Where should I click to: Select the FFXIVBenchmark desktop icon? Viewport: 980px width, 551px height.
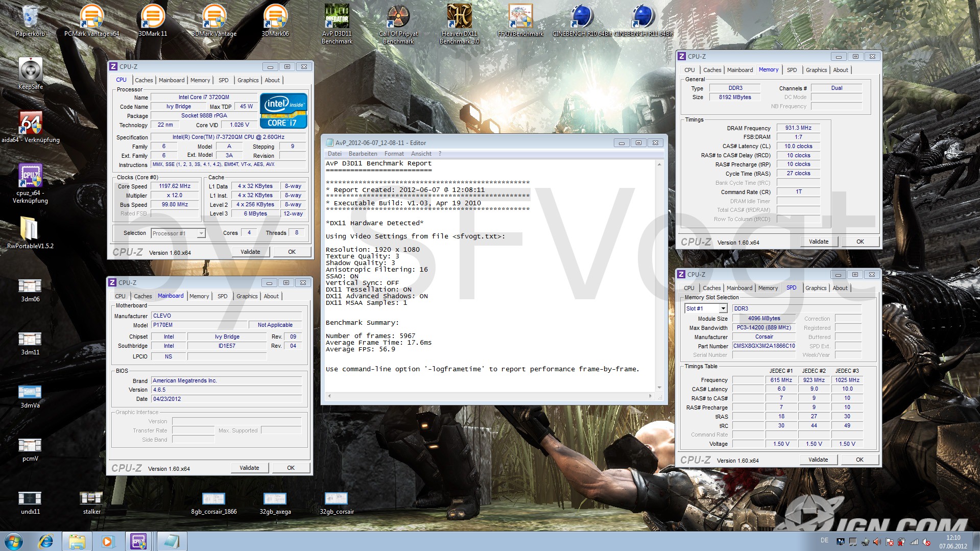click(520, 20)
